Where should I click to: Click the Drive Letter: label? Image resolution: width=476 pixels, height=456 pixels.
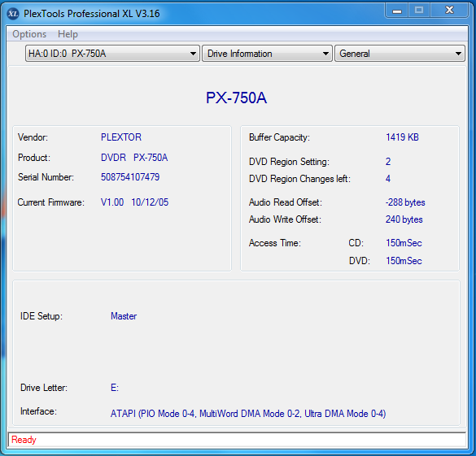point(44,388)
